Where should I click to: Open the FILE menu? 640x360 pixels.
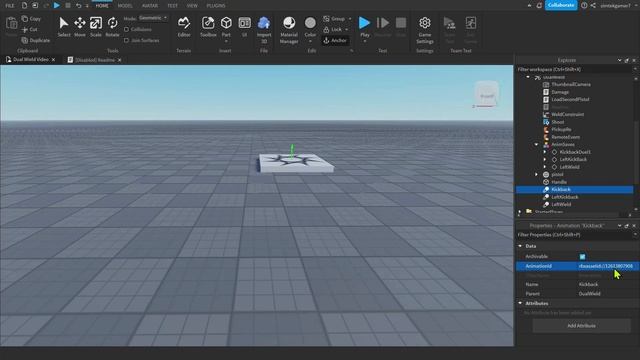point(9,6)
